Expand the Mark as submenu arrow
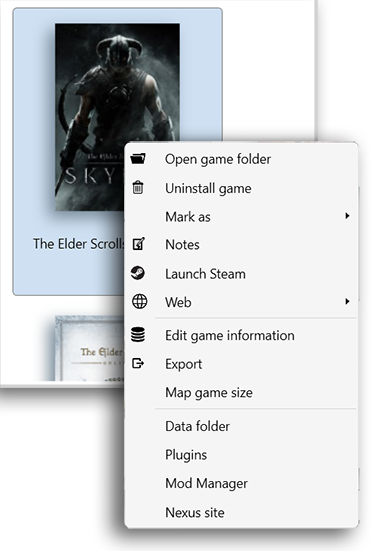 click(347, 216)
